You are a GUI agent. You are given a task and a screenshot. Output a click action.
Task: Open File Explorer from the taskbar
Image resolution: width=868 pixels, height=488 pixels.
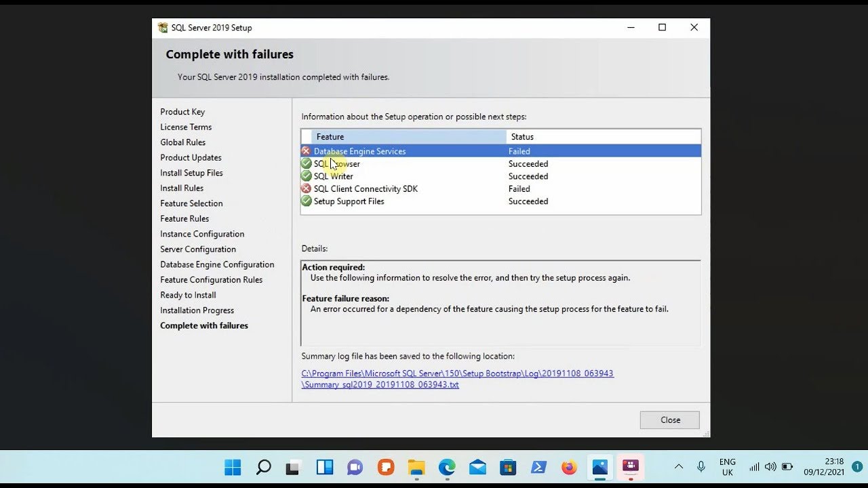point(416,468)
